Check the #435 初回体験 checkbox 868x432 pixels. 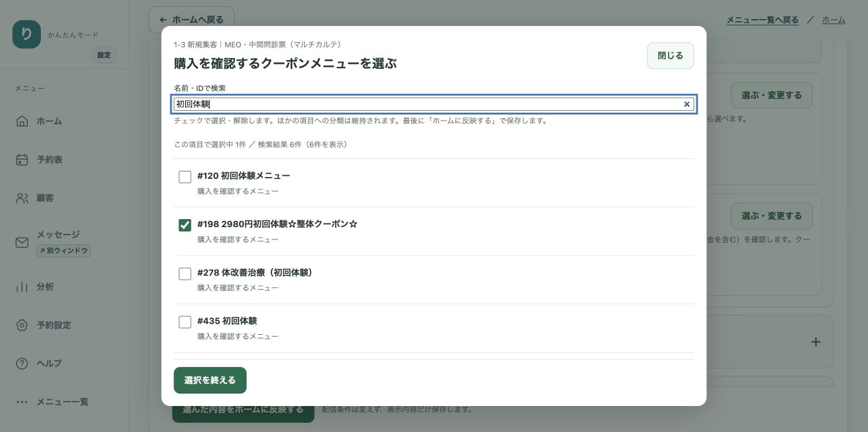[185, 322]
